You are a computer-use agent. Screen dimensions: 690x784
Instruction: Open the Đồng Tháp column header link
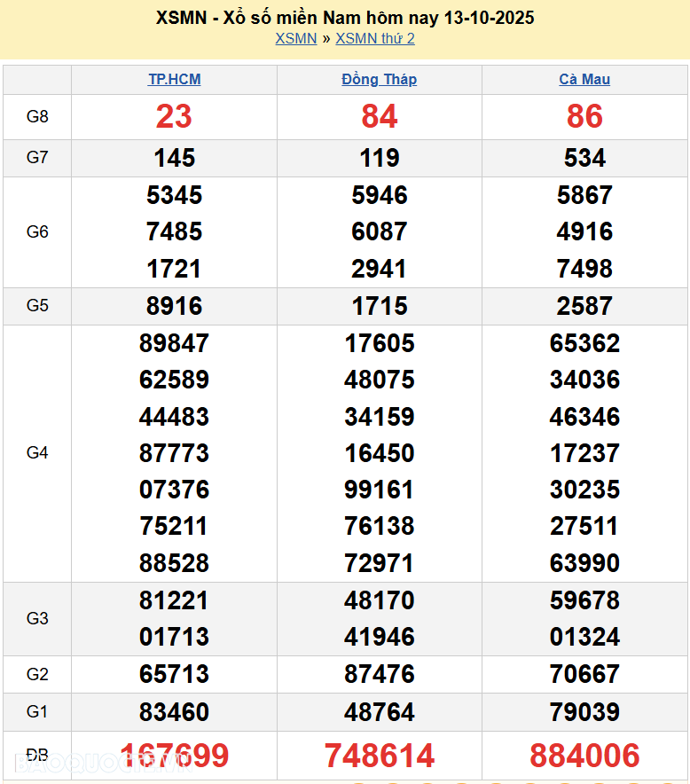379,79
